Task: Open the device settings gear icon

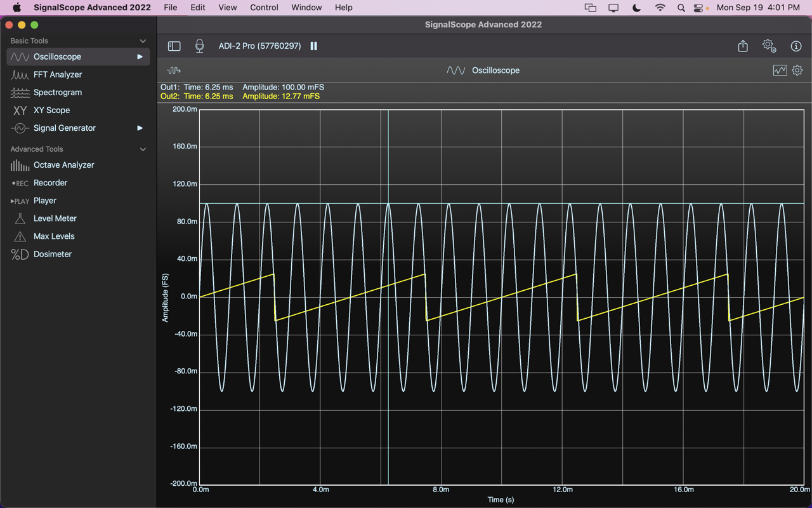Action: click(769, 46)
